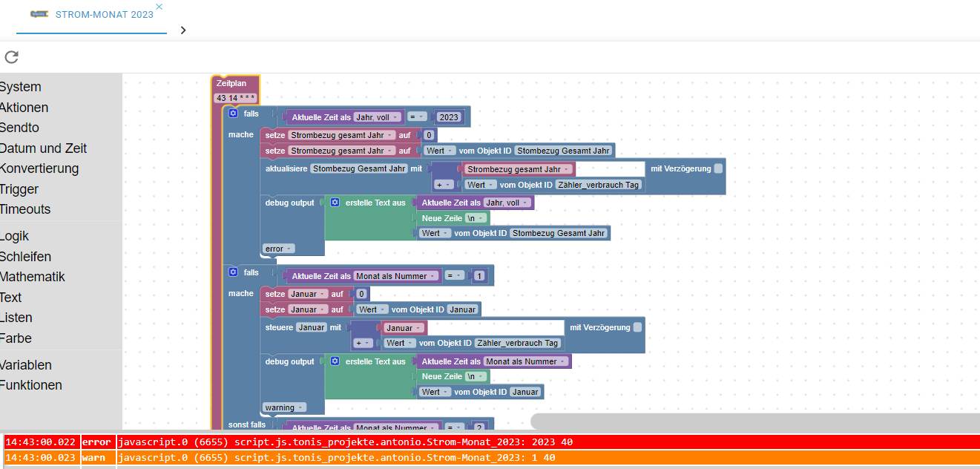Viewport: 980px width, 469px height.
Task: Open the Schleifen category
Action: (x=26, y=257)
